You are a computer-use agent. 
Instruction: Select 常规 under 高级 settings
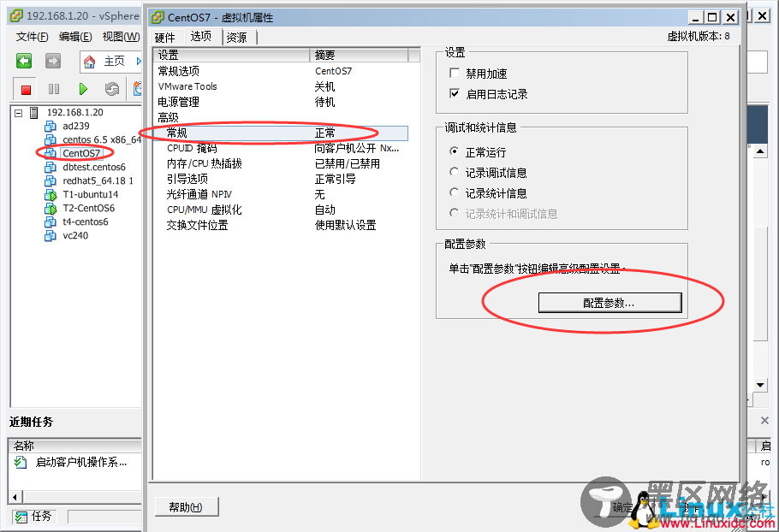tap(280, 133)
